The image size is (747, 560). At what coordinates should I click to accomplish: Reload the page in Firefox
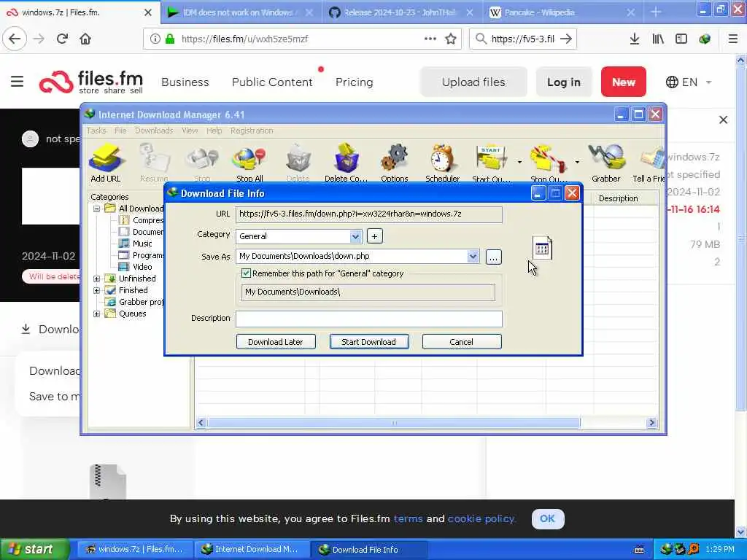[x=62, y=39]
